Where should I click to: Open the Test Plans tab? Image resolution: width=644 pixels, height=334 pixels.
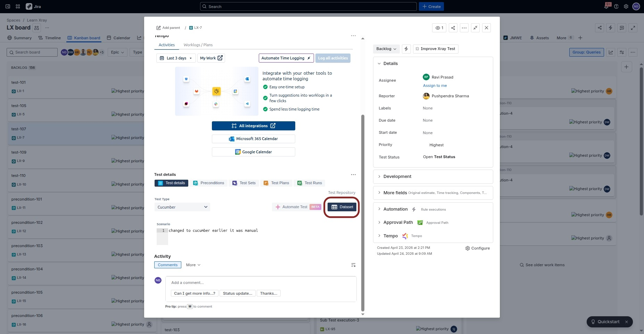[x=276, y=183]
